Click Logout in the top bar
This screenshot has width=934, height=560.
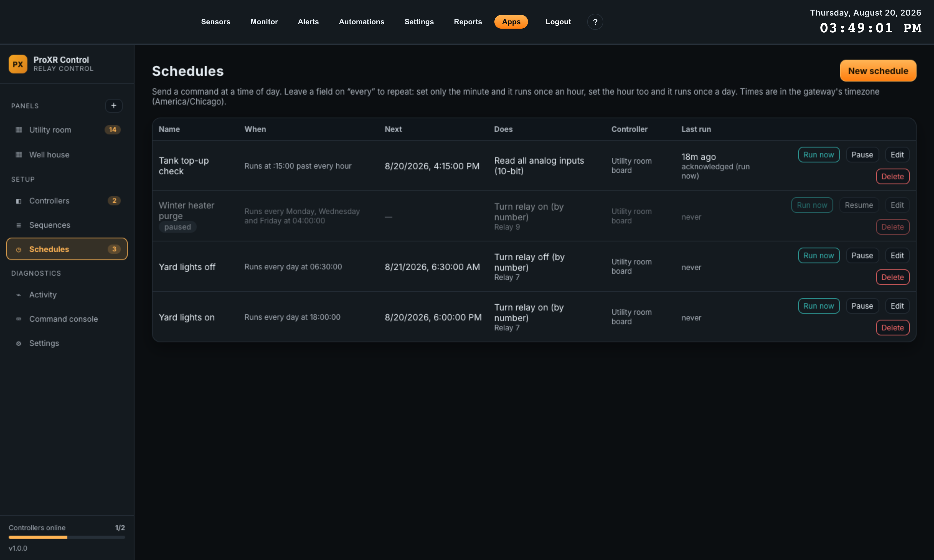(x=558, y=22)
